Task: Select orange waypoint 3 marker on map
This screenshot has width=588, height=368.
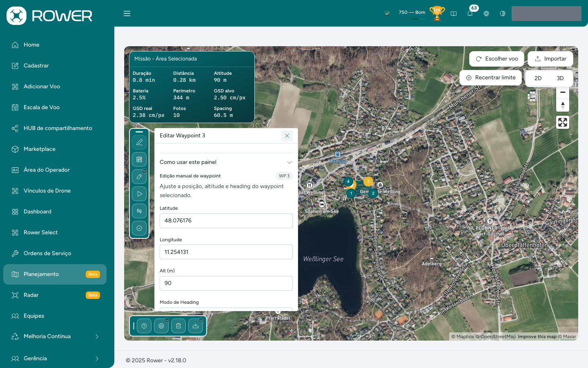Action: click(x=368, y=182)
